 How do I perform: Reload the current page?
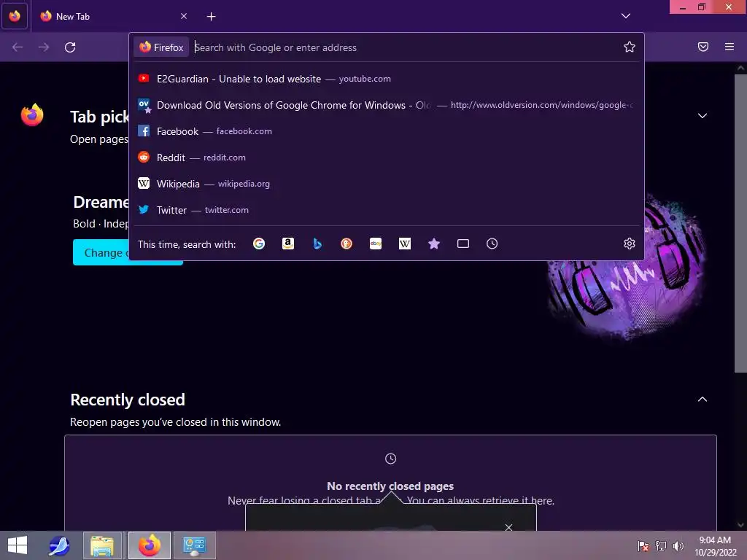tap(70, 47)
